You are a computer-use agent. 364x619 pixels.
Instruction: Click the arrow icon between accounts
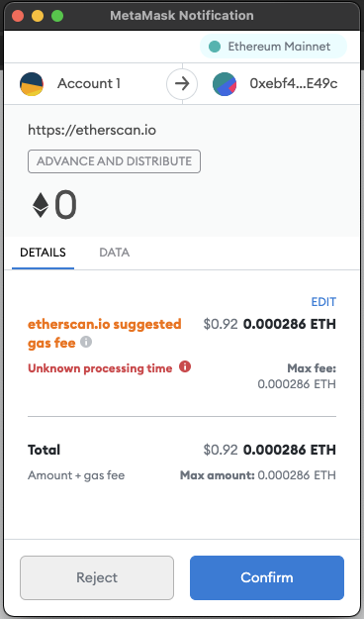point(182,84)
